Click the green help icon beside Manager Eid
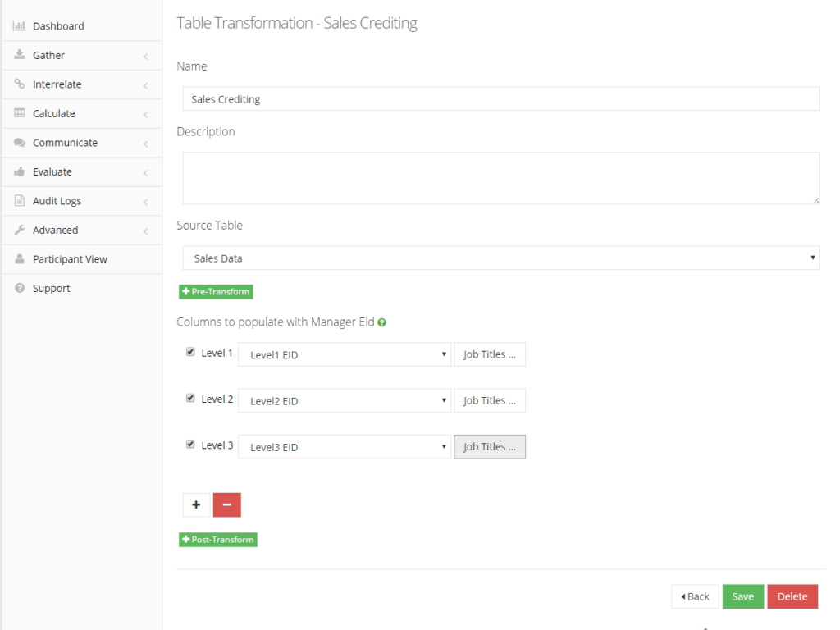840x630 pixels. pos(381,322)
